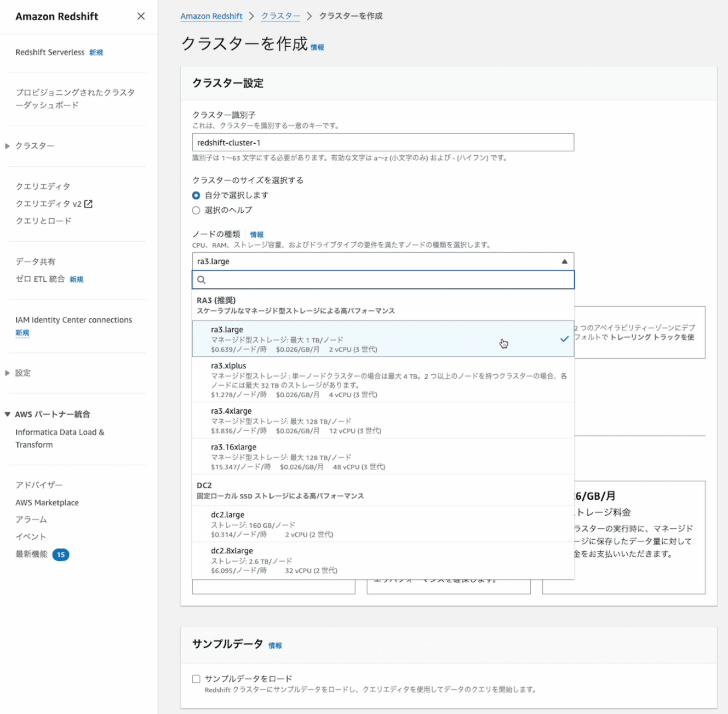The height and width of the screenshot is (714, 728).
Task: Collapse the AWS パートナー統合 section
Action: 7,414
